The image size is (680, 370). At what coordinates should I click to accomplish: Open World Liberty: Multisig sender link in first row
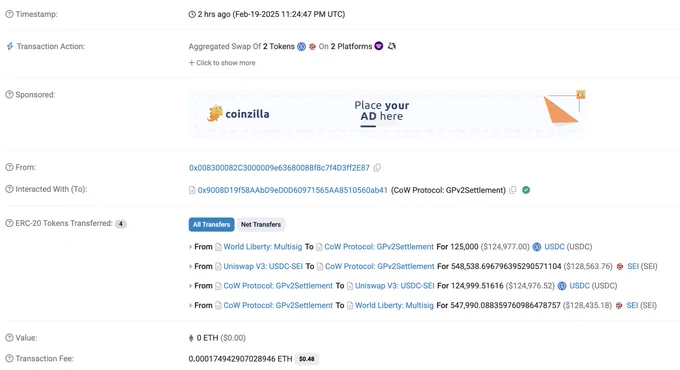click(x=263, y=247)
